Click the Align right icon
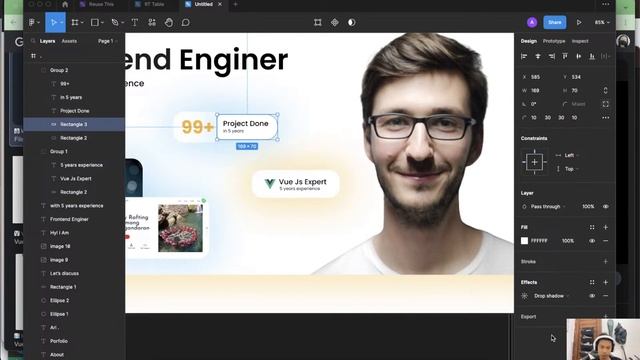The height and width of the screenshot is (360, 640). [551, 56]
